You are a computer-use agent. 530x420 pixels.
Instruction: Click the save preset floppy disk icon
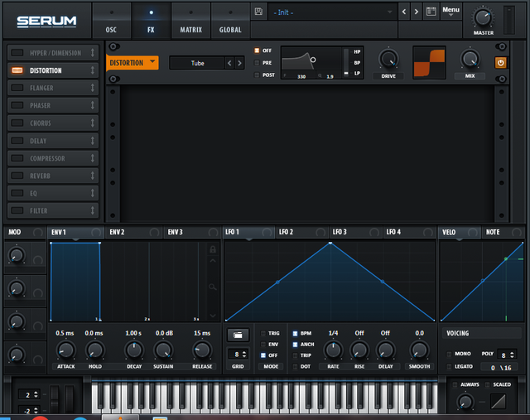(259, 12)
